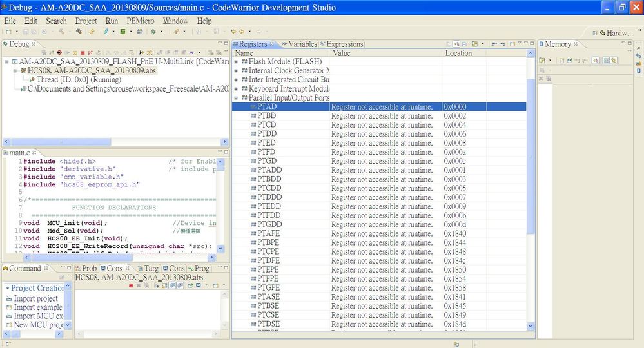Click the red Terminate square in Debug view

click(83, 53)
